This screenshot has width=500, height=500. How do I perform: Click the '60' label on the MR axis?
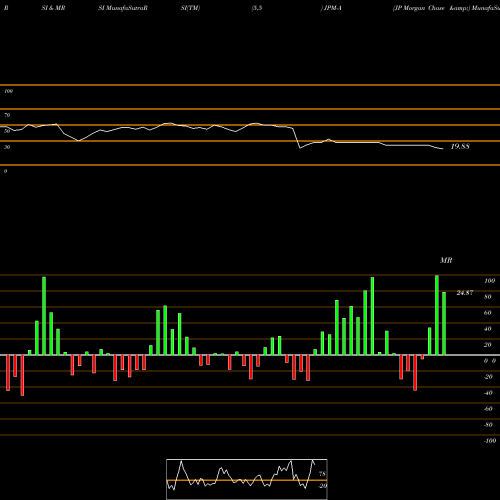click(488, 313)
